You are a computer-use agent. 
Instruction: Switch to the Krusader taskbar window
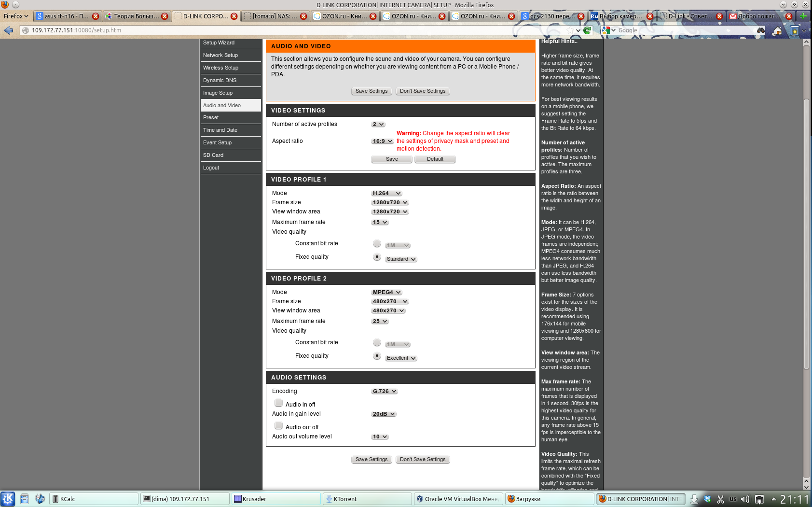tap(276, 499)
